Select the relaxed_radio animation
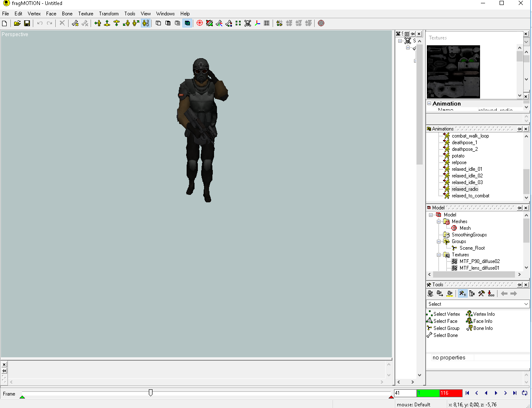The image size is (532, 408). click(x=465, y=189)
